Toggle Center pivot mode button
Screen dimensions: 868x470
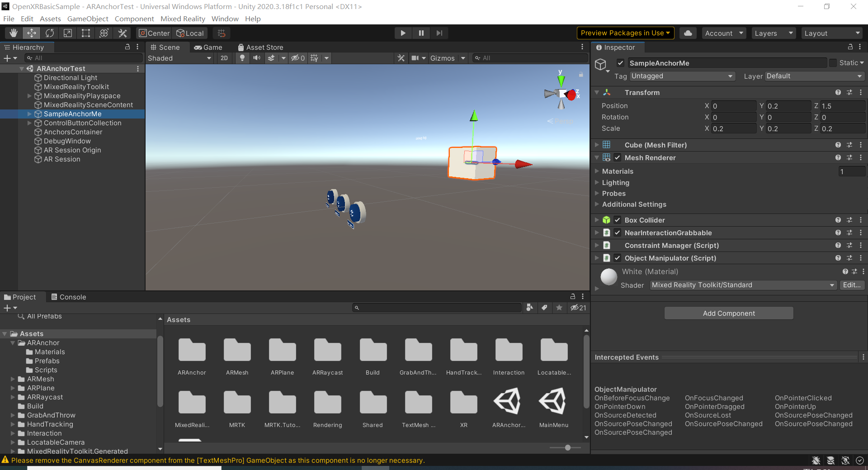(x=154, y=33)
